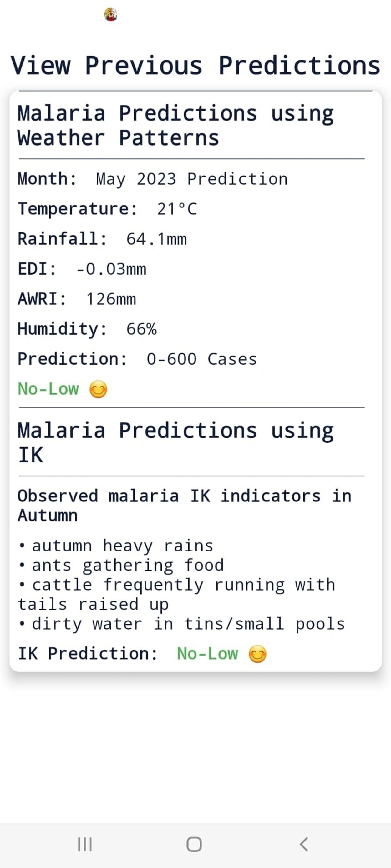Tap the green No-Low IK Prediction result
This screenshot has height=868, width=391.
tap(207, 654)
